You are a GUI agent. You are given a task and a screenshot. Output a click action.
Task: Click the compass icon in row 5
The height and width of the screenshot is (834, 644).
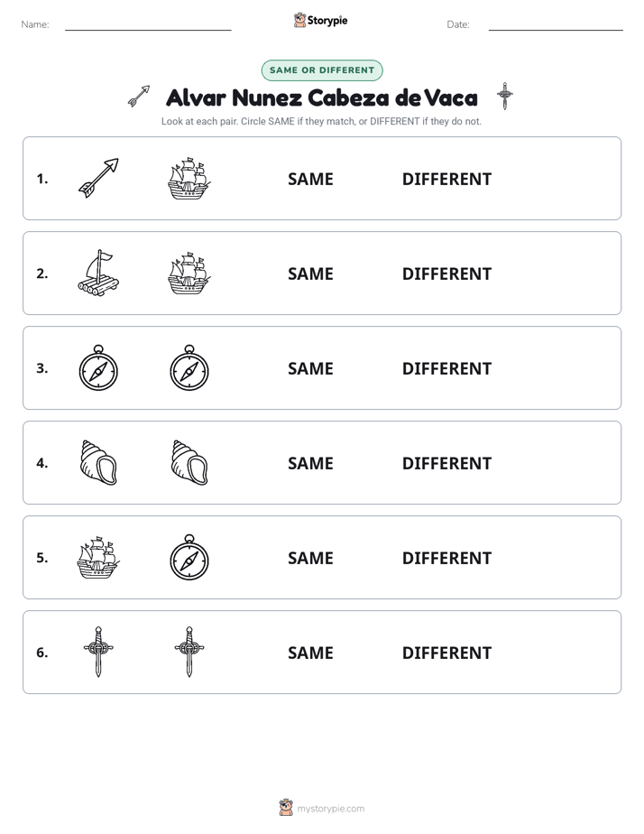189,557
